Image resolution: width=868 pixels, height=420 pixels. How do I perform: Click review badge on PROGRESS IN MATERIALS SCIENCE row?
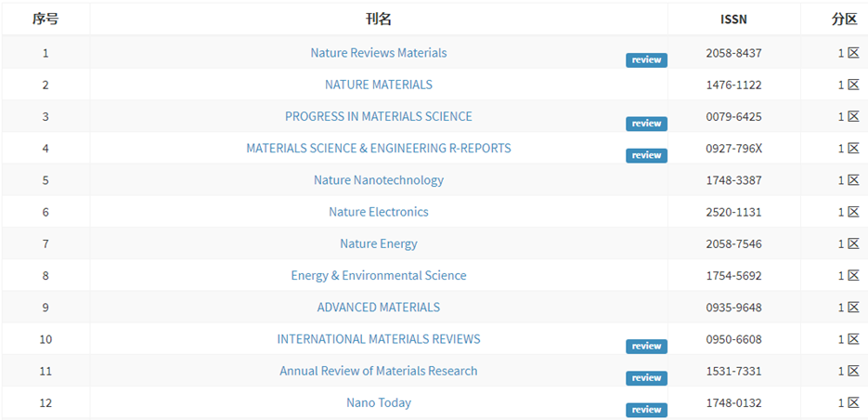(x=646, y=125)
